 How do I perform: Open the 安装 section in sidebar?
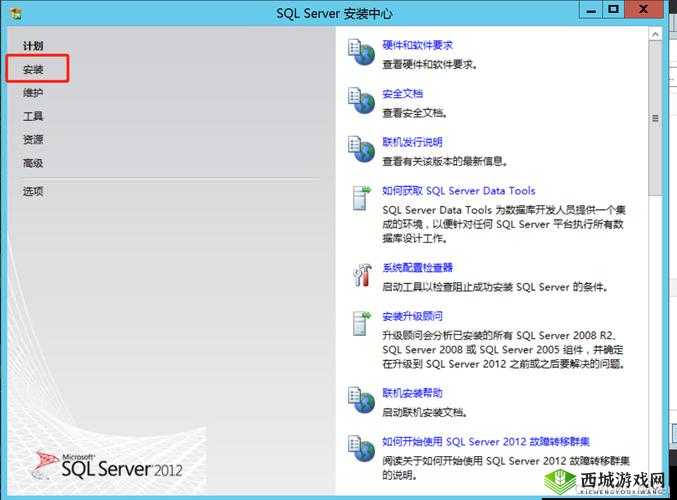(33, 69)
